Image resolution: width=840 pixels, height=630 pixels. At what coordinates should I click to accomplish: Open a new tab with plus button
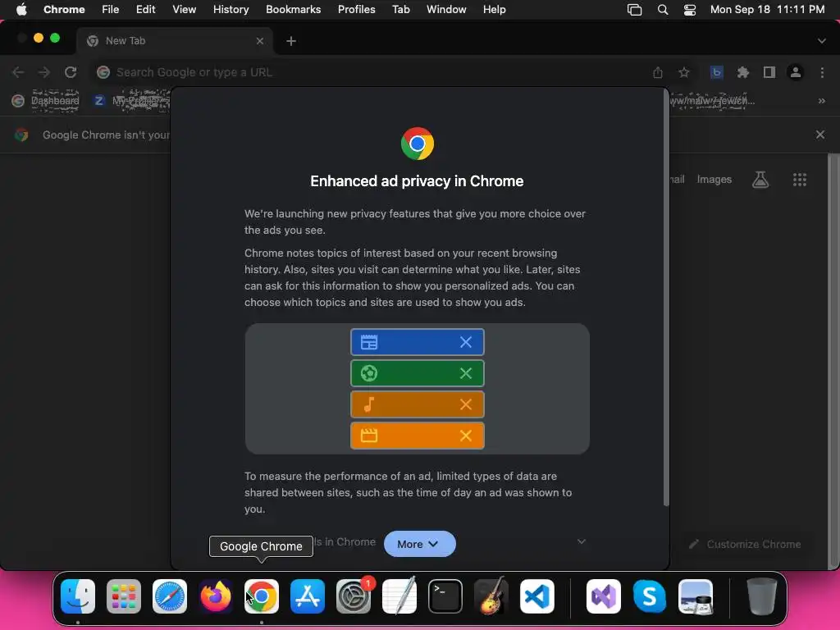(x=291, y=41)
